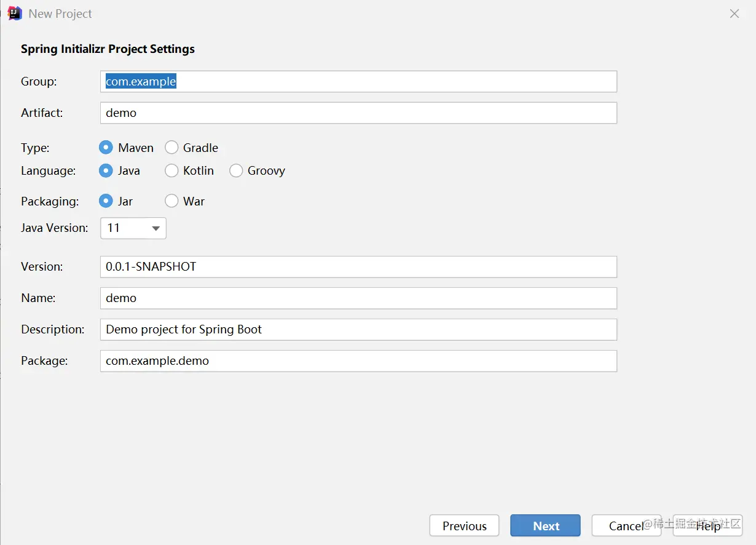Viewport: 756px width, 545px height.
Task: Click the Package field showing com.example.demo
Action: tap(358, 360)
